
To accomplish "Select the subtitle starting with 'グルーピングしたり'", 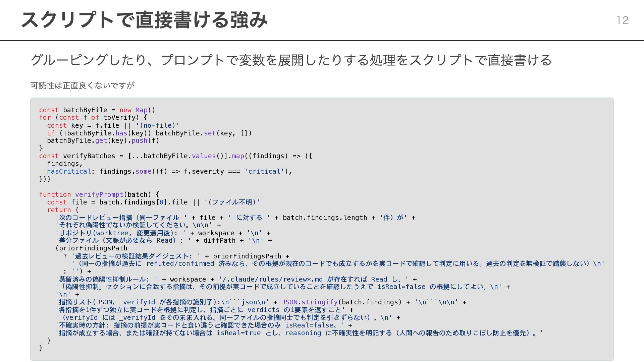I will (291, 60).
